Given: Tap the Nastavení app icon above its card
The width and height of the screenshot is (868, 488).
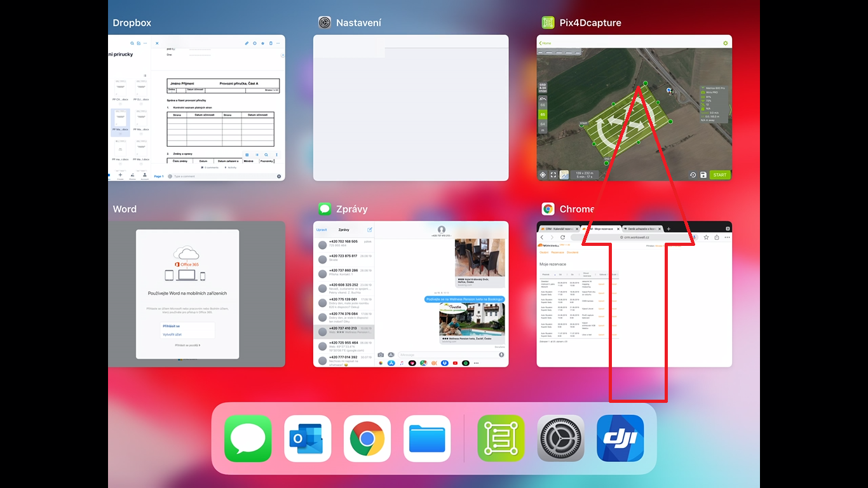Looking at the screenshot, I should tap(325, 22).
